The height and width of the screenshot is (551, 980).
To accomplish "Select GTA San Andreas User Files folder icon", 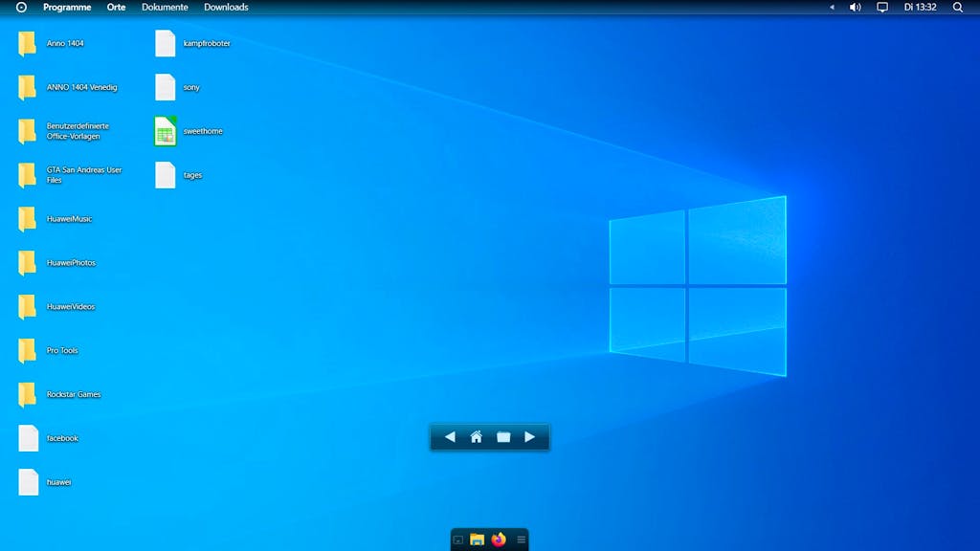I will tap(27, 175).
